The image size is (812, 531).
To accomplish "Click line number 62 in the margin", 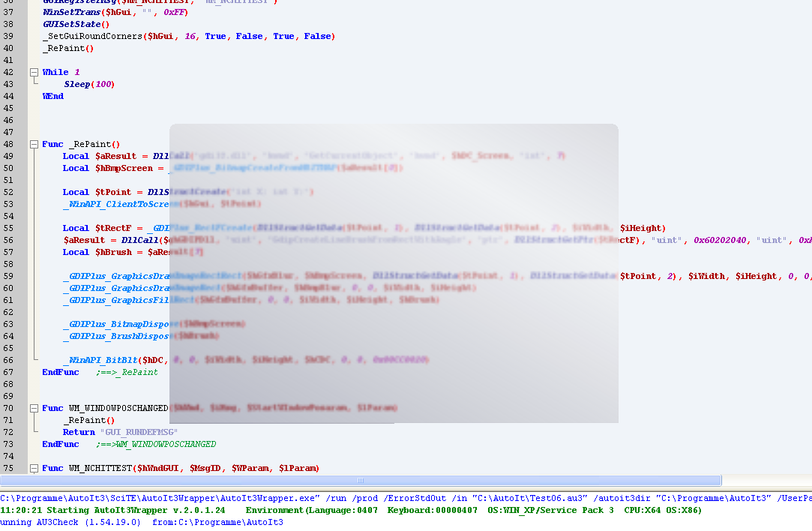I will pyautogui.click(x=8, y=312).
